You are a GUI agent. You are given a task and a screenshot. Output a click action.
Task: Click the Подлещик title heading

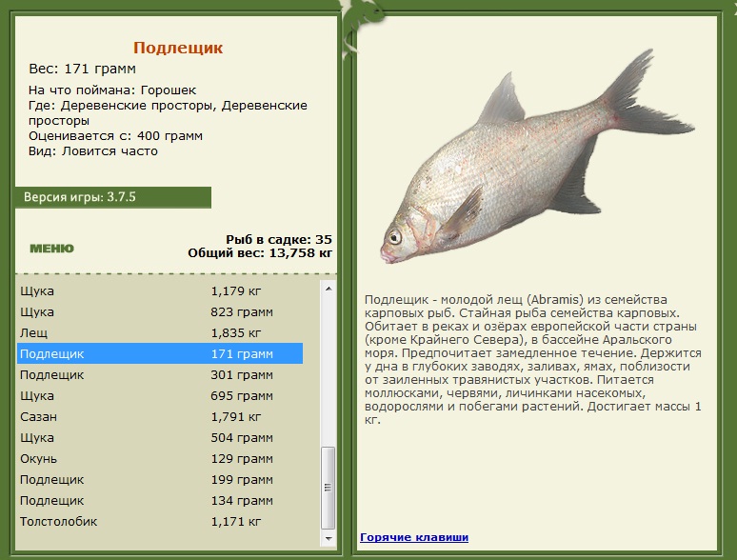tap(178, 48)
